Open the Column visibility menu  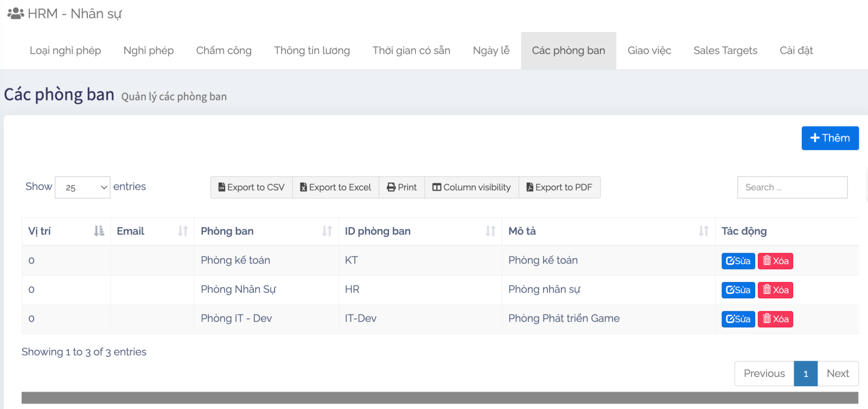click(x=471, y=187)
